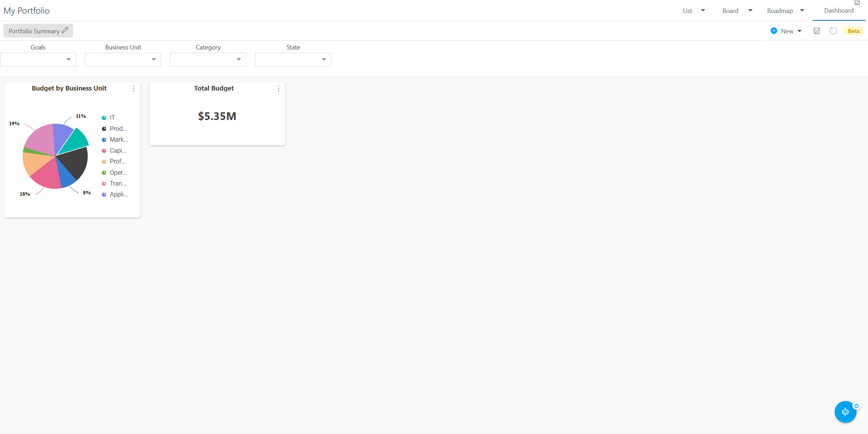Open Budget by Business Unit options menu
Screen dimensions: 868x434
pos(134,88)
